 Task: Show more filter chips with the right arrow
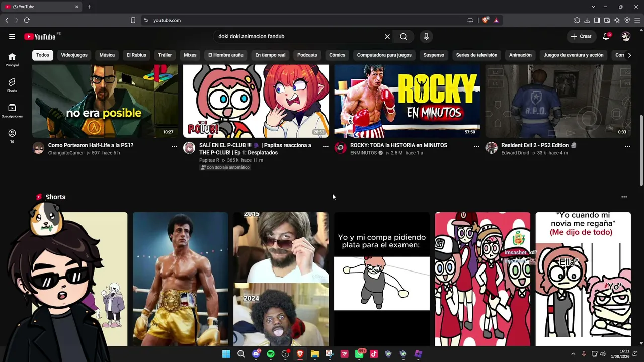click(629, 55)
